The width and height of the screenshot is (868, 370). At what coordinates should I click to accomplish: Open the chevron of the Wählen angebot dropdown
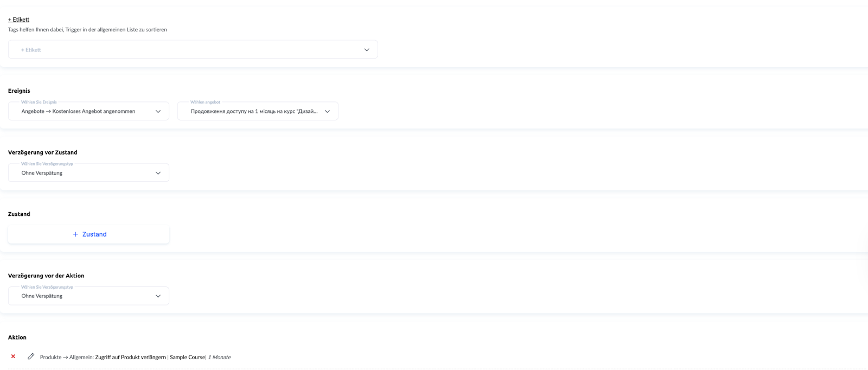click(x=327, y=112)
